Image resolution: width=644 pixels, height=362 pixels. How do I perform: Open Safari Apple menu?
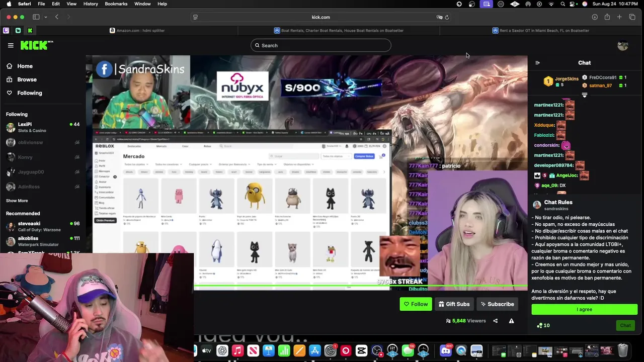coord(8,4)
